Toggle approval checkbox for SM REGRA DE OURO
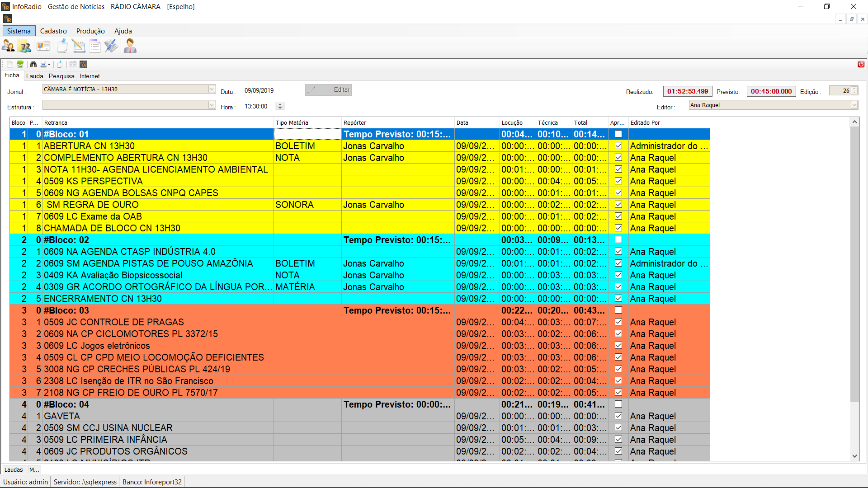 618,204
